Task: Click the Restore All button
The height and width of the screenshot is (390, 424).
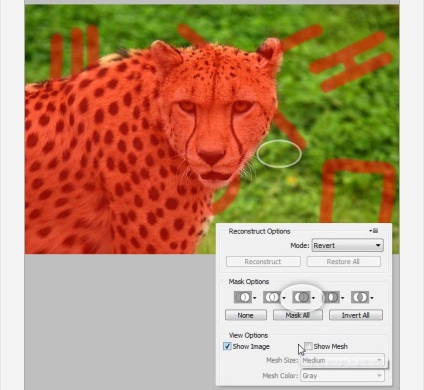Action: pos(343,261)
